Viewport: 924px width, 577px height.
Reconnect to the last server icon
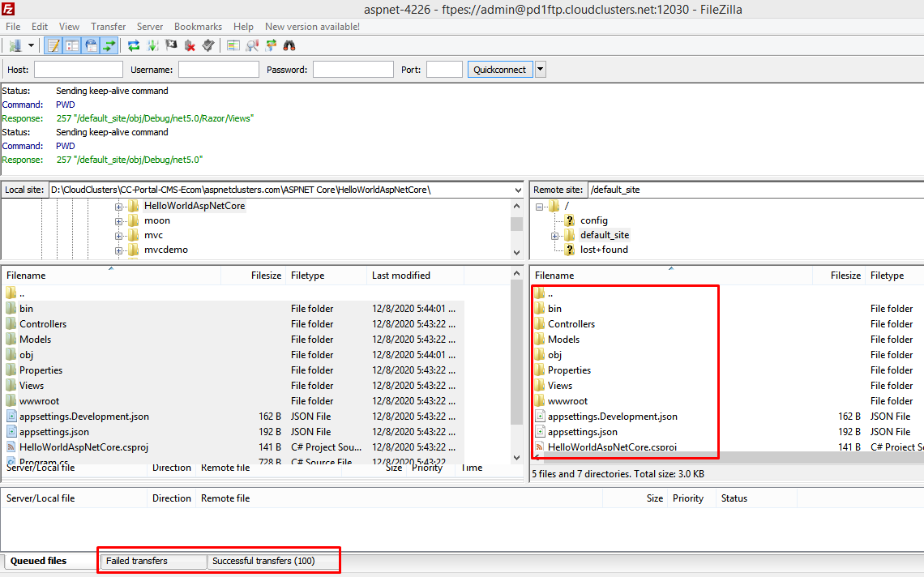[x=208, y=45]
